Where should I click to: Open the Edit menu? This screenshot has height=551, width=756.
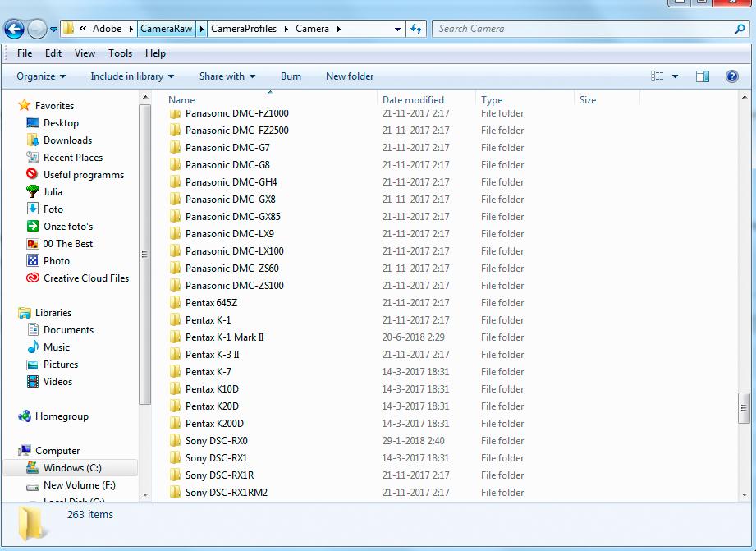click(53, 53)
